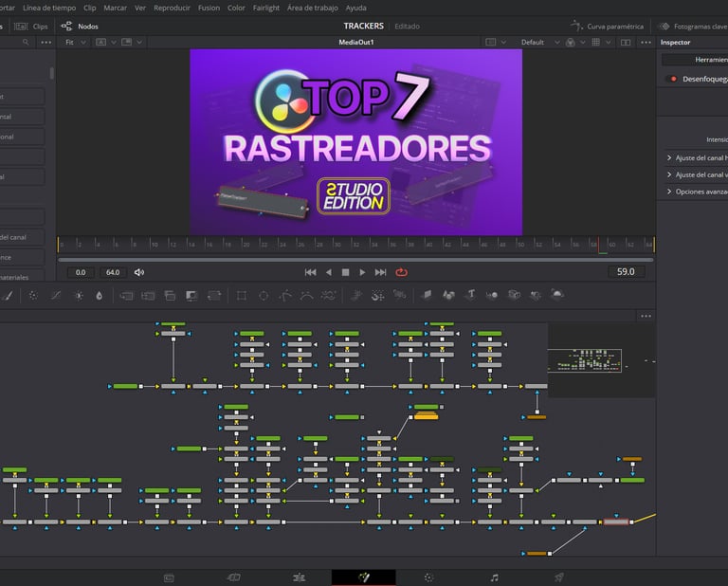Click the render range bar below ruler

click(355, 260)
